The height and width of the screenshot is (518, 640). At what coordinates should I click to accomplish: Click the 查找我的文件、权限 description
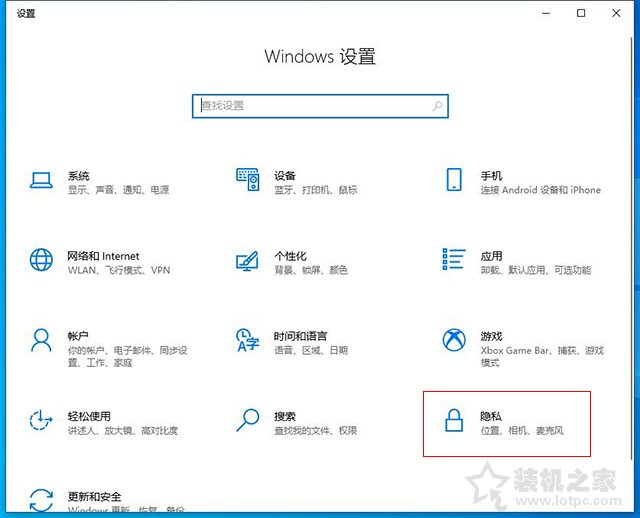coord(316,431)
